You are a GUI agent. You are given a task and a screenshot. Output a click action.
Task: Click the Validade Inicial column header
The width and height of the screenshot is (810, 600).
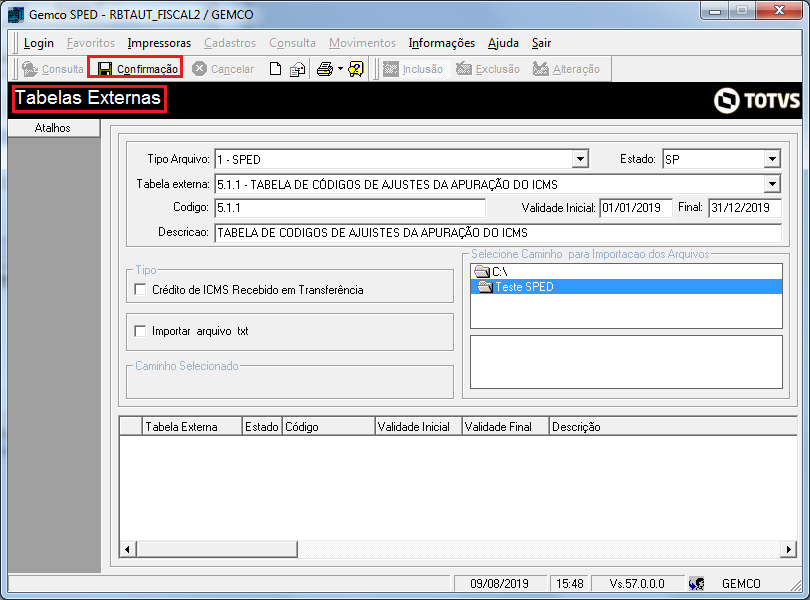coord(418,427)
